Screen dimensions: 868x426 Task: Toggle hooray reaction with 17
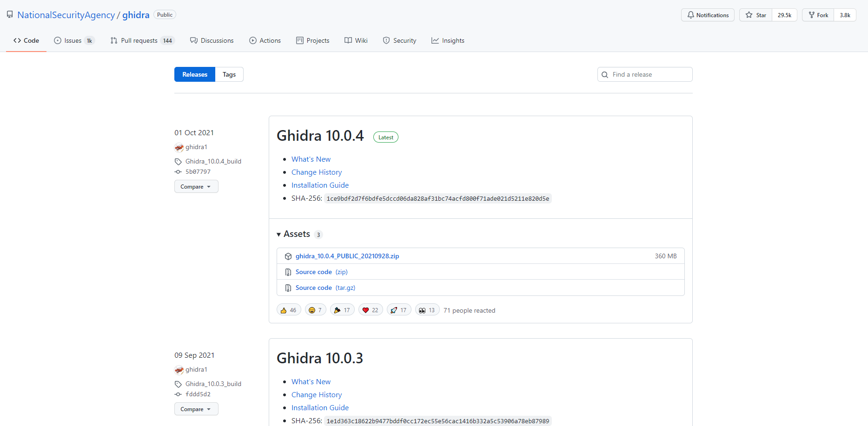343,310
